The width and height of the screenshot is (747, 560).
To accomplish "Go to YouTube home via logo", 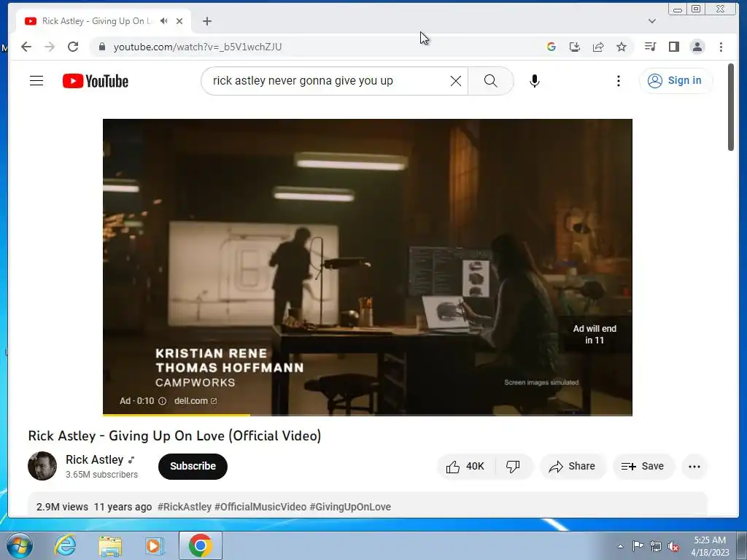I will click(x=96, y=81).
